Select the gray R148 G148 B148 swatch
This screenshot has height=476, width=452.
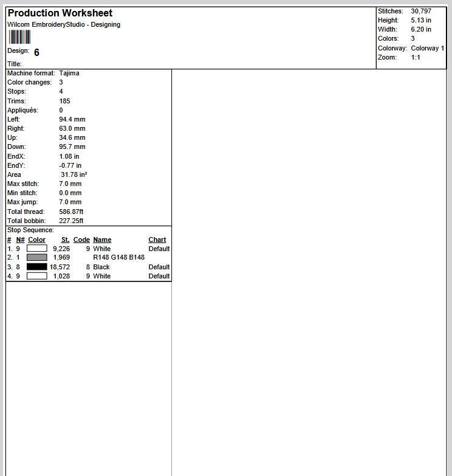tap(37, 257)
